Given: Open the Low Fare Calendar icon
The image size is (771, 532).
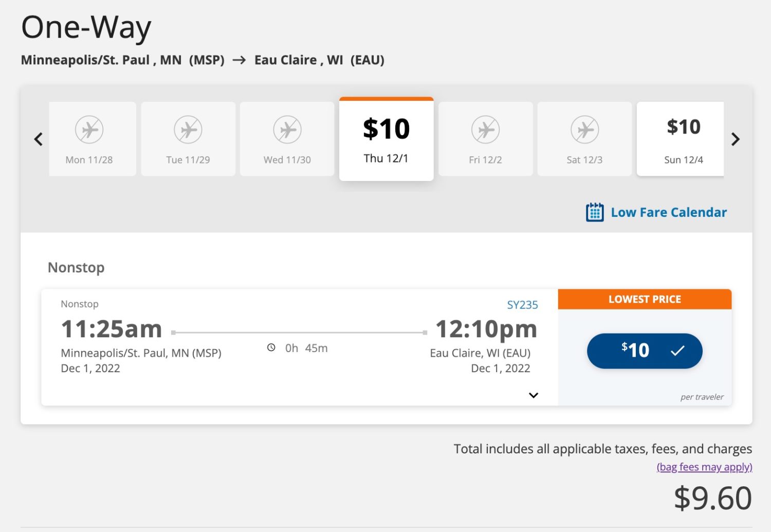Looking at the screenshot, I should coord(594,212).
